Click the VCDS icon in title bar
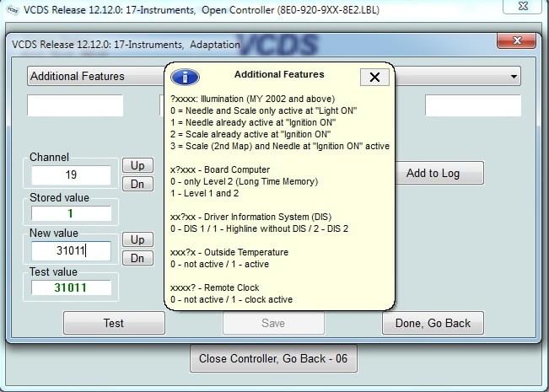The width and height of the screenshot is (549, 392). (13, 10)
